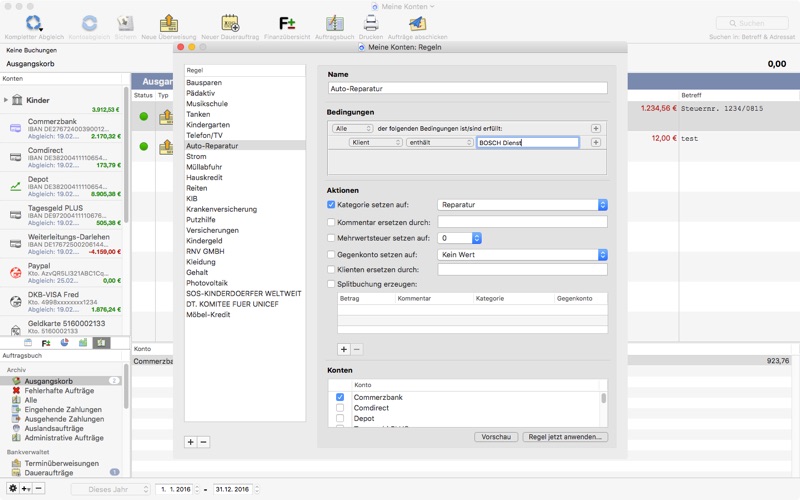Click the rule Name input field
The image size is (800, 500).
click(x=467, y=88)
